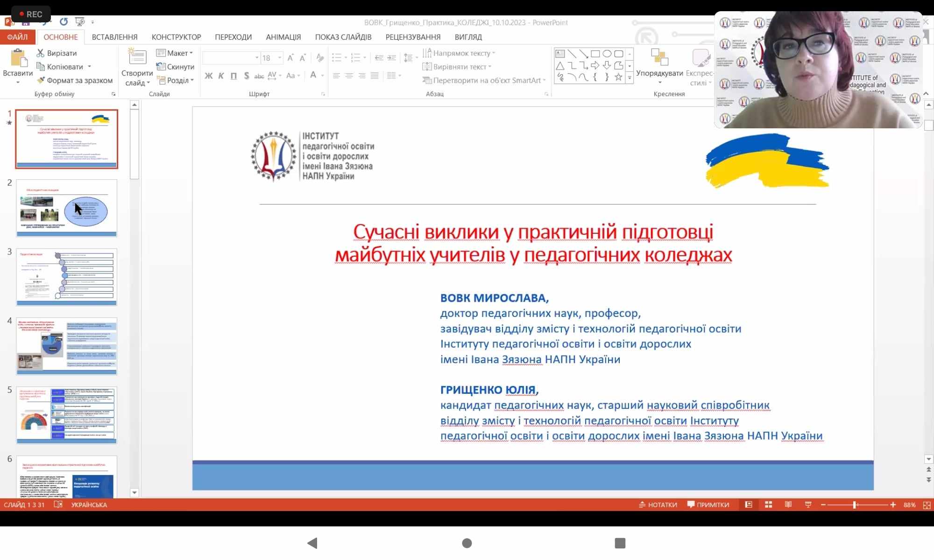934x560 pixels.
Task: Toggle НОТАТКИ notes pane
Action: coord(658,504)
